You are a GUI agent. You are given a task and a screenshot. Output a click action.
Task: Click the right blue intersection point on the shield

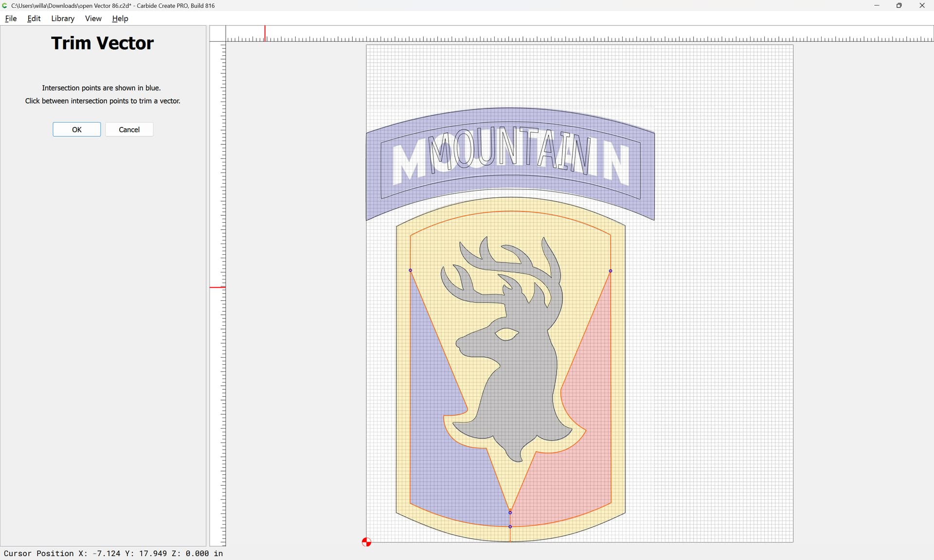[611, 271]
